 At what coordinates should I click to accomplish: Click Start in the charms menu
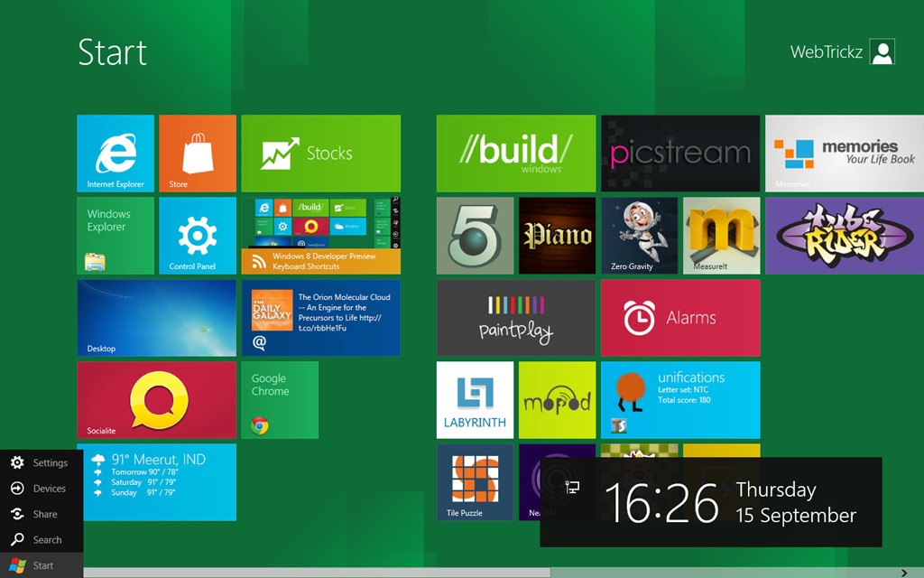point(42,565)
